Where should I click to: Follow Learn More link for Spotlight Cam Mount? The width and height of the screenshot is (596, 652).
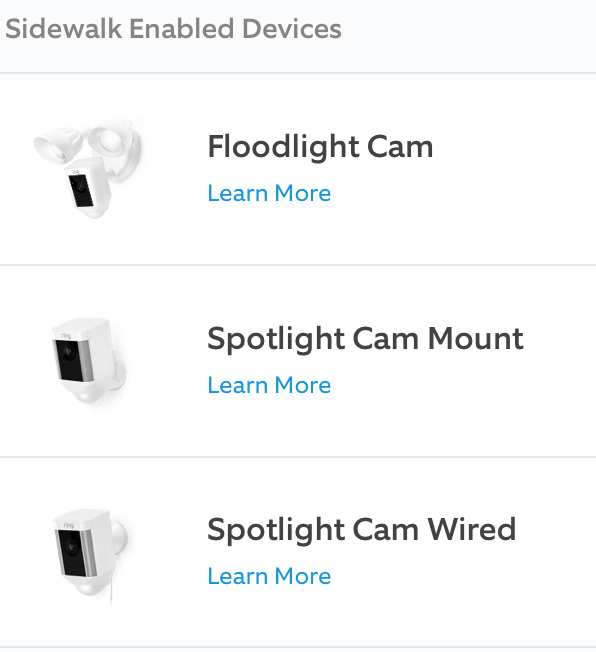pyautogui.click(x=269, y=385)
